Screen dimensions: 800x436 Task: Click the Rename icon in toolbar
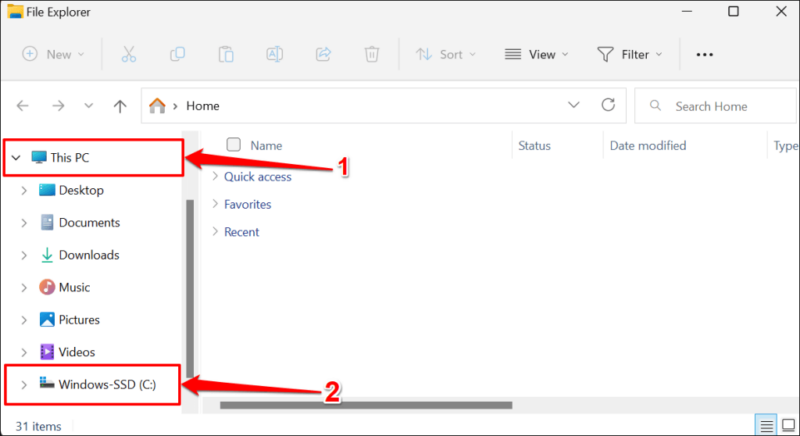tap(274, 54)
